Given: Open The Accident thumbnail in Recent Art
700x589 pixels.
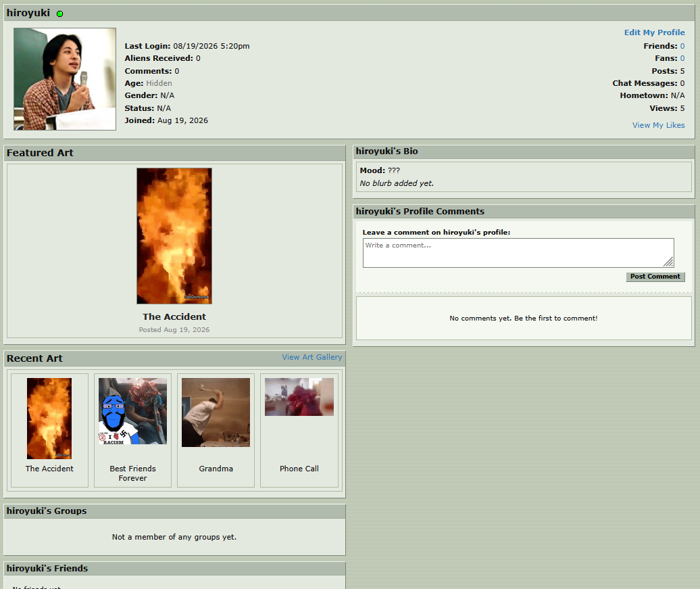Looking at the screenshot, I should tap(49, 419).
